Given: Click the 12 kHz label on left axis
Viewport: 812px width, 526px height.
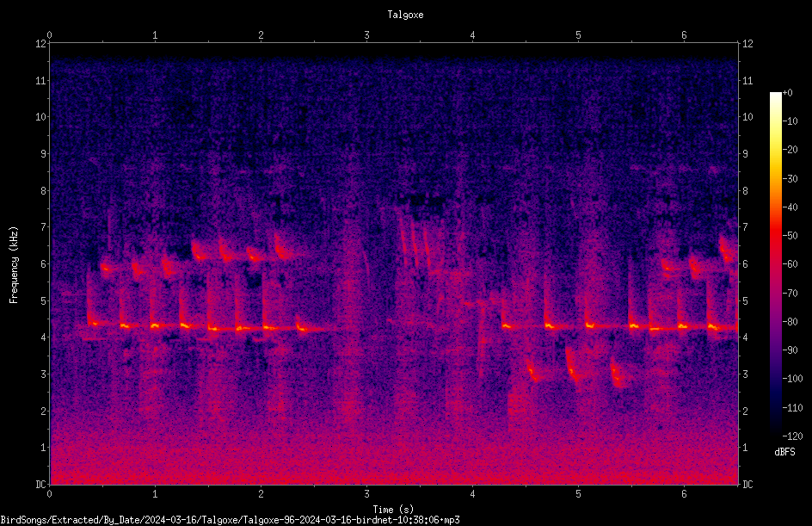Looking at the screenshot, I should [41, 44].
